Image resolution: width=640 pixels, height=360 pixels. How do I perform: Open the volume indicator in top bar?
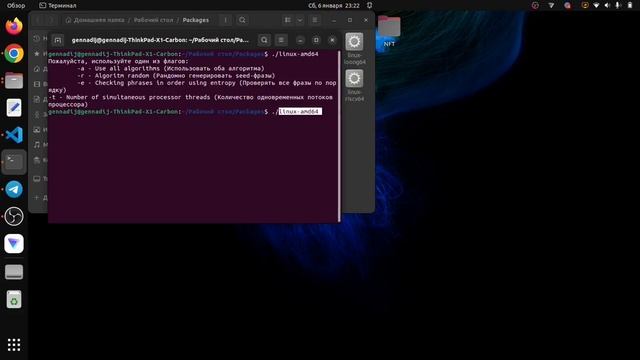tap(607, 5)
